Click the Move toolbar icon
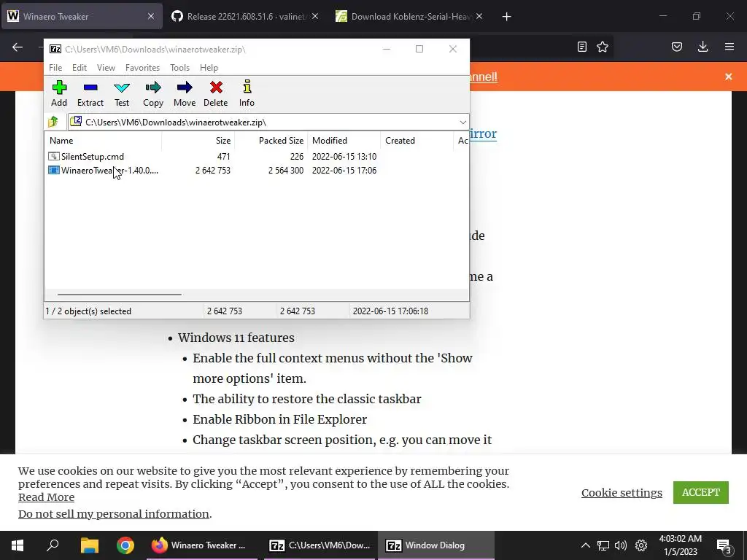This screenshot has height=560, width=747. point(185,93)
